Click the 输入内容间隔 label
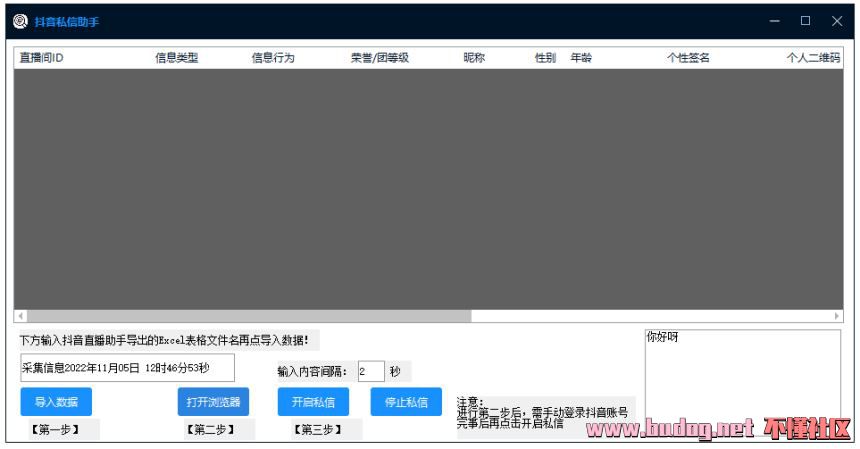Screen dimensions: 860x449 pos(312,372)
